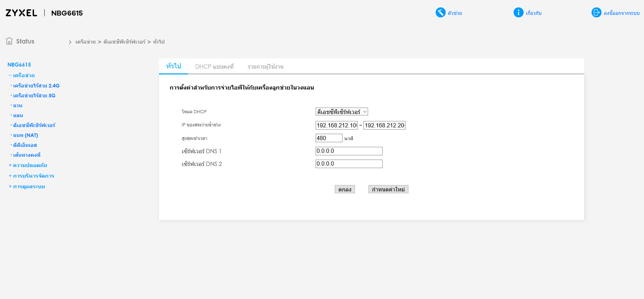This screenshot has height=299, width=644.
Task: Open เครือข่ายไร้สาย 5G in sidebar
Action: 34,96
